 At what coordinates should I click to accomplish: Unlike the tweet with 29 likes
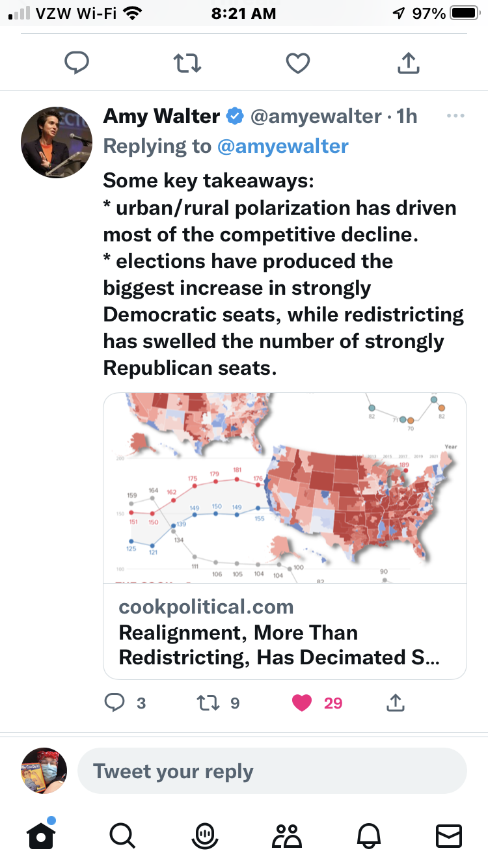[302, 703]
